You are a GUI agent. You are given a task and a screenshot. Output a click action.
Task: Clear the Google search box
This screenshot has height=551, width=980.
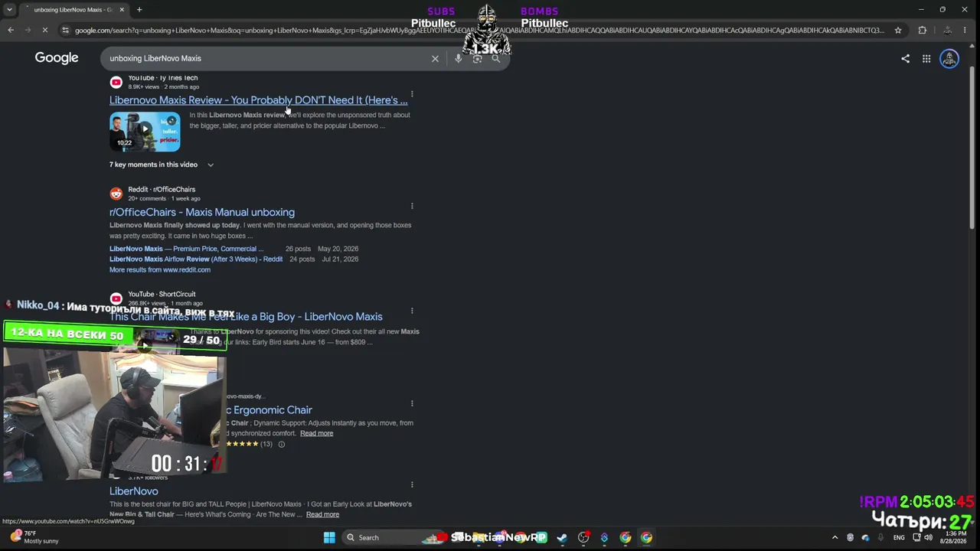pyautogui.click(x=435, y=58)
